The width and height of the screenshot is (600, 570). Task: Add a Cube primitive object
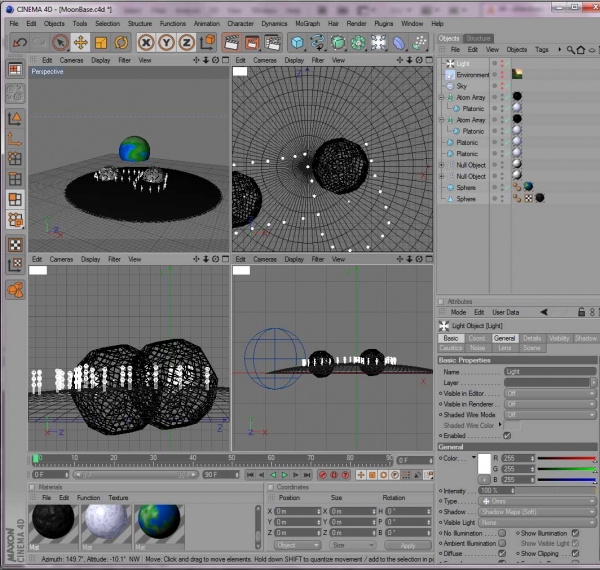point(297,42)
